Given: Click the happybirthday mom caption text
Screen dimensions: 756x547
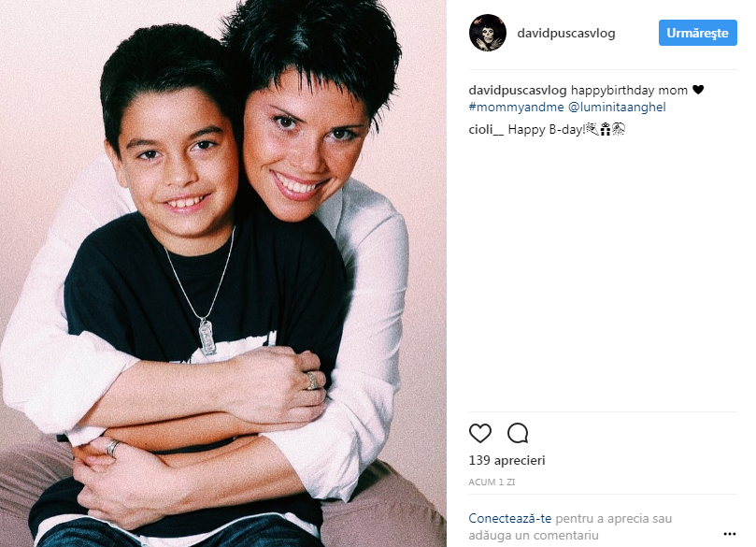Looking at the screenshot, I should pos(629,90).
